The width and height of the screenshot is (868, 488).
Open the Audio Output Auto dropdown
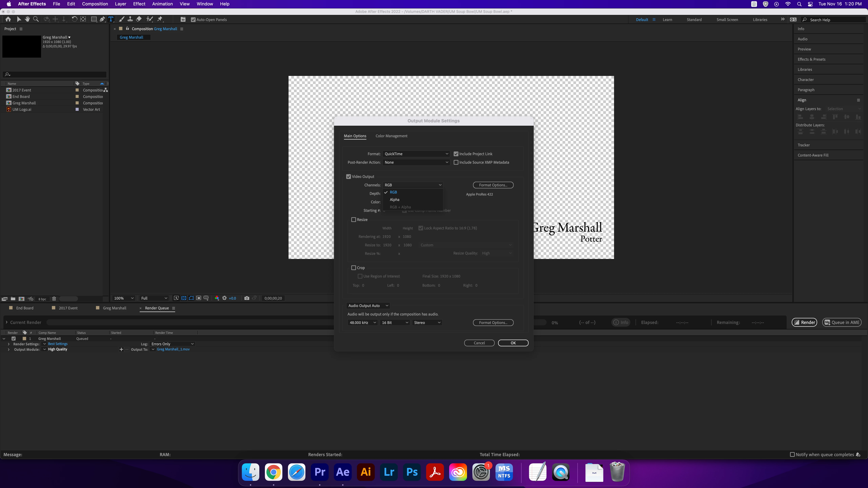pos(368,306)
